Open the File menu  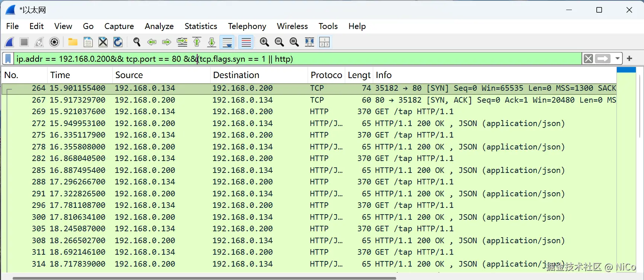(12, 26)
